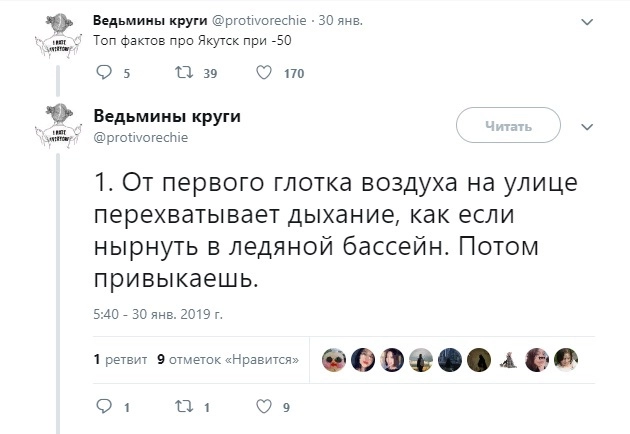Click reply icon under the main tweet
The width and height of the screenshot is (630, 434).
tap(103, 407)
